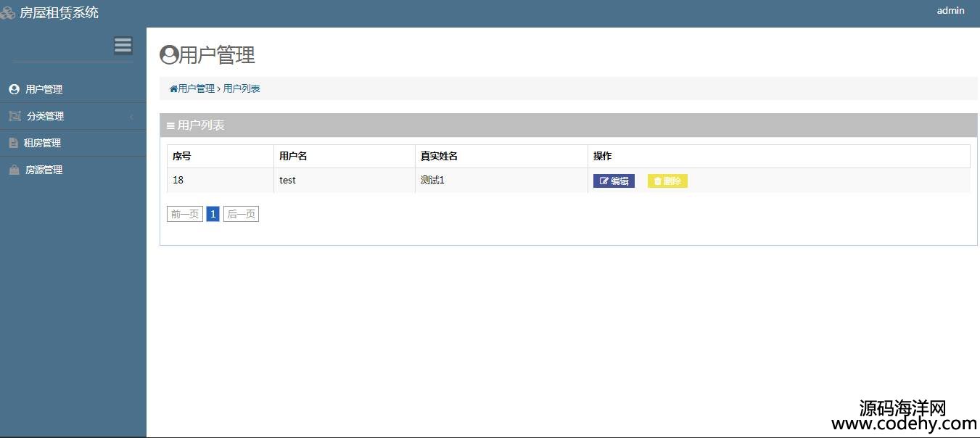The width and height of the screenshot is (980, 438).
Task: Click the bag icon next to 房源管理
Action: (x=14, y=170)
